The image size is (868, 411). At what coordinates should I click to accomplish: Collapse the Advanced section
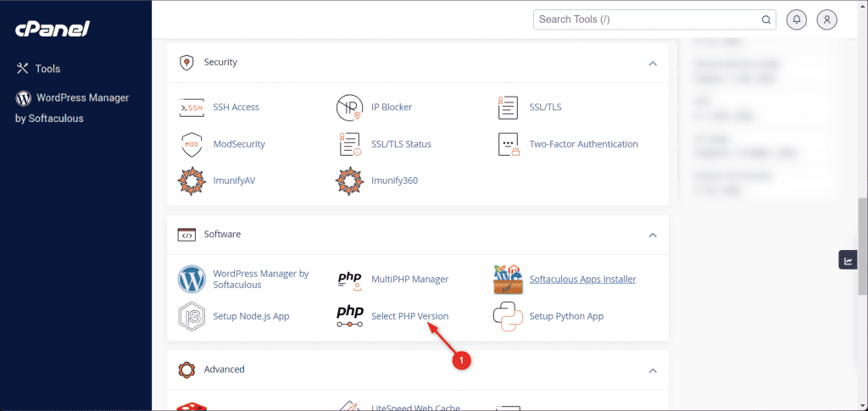tap(652, 370)
